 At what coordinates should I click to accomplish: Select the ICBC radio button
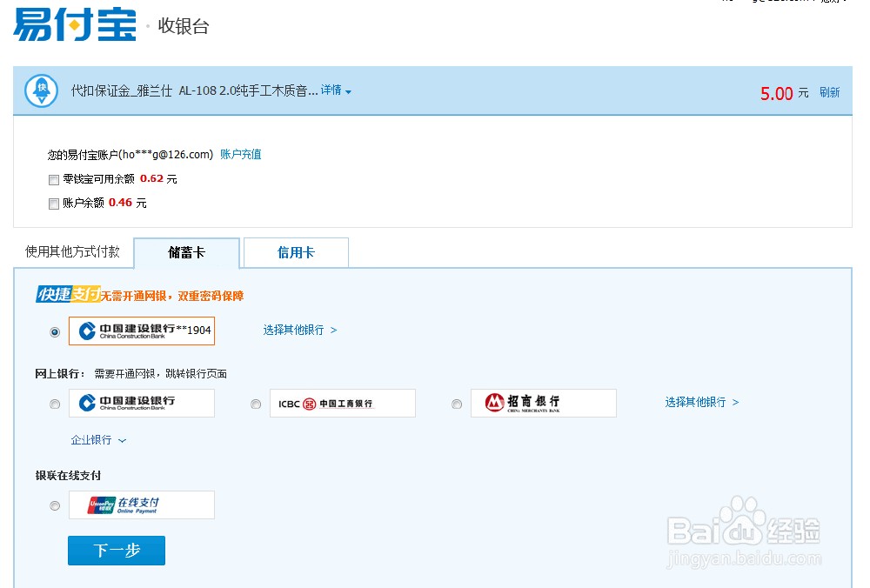click(x=256, y=404)
